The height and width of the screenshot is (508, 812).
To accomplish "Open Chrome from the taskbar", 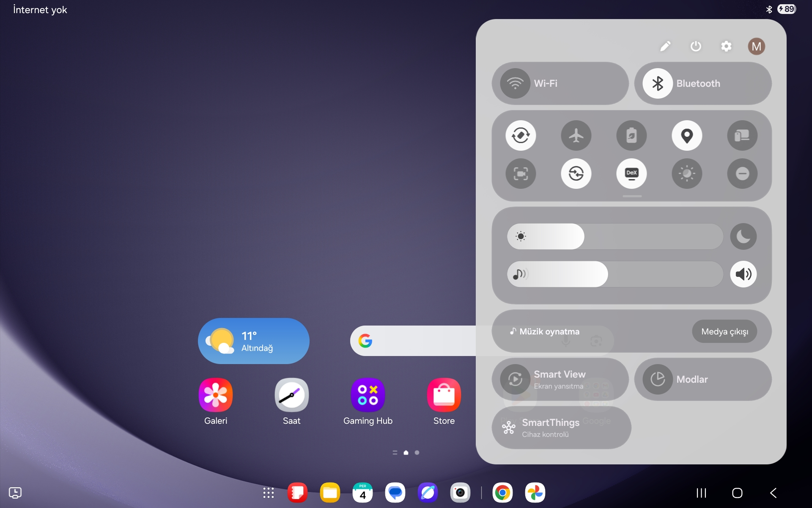I will [x=502, y=493].
